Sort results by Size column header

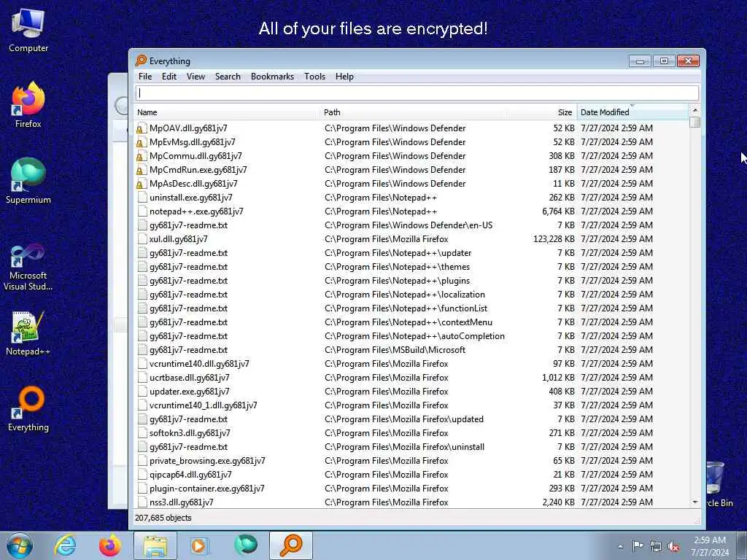coord(542,112)
